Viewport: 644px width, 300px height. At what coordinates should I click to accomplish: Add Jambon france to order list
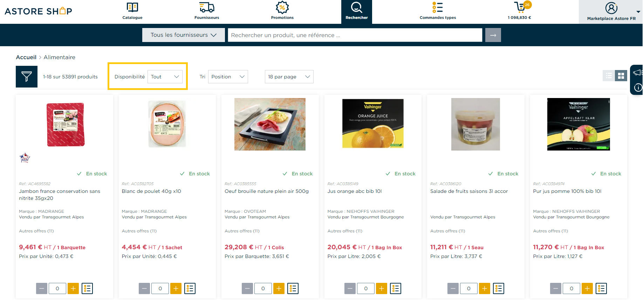pos(87,288)
